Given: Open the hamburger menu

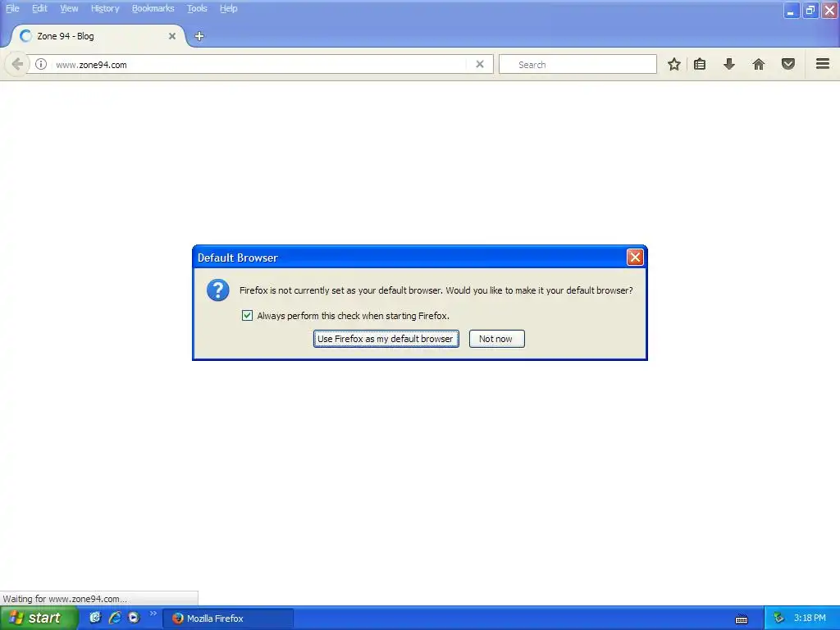Looking at the screenshot, I should coord(823,64).
